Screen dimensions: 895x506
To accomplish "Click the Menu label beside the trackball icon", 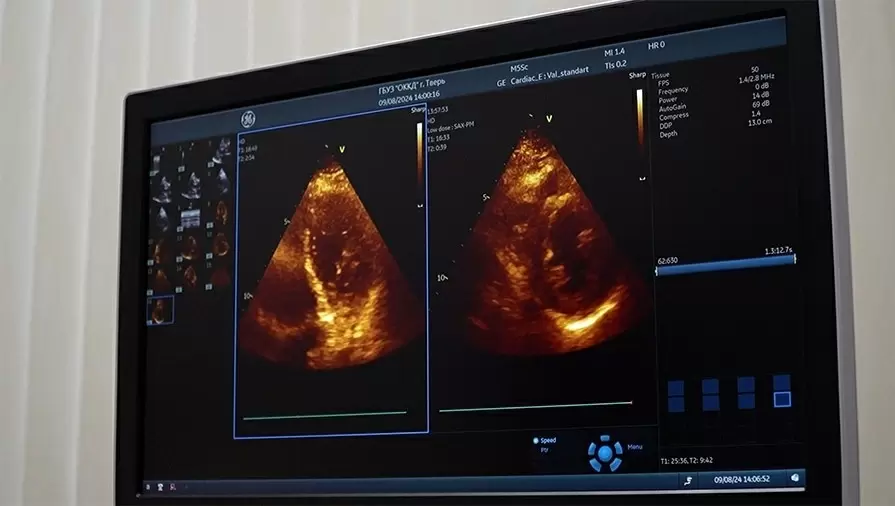I will 635,447.
